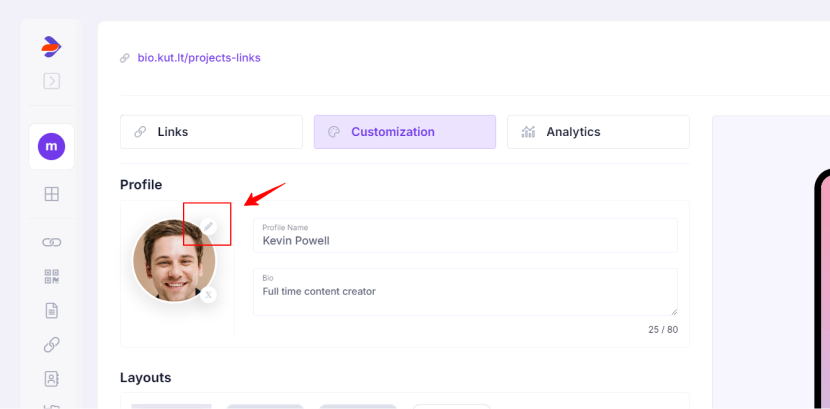Open the purple 'm' workspace avatar
Image resolution: width=830 pixels, height=409 pixels.
pos(51,147)
